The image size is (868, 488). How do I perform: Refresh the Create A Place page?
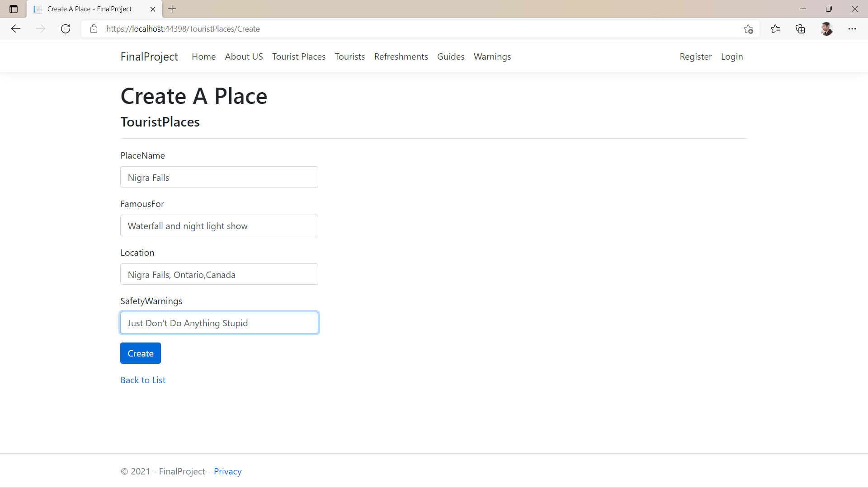66,28
